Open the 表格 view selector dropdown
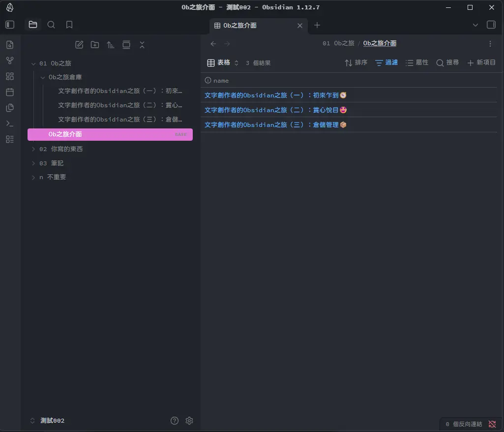The height and width of the screenshot is (432, 504). tap(223, 62)
